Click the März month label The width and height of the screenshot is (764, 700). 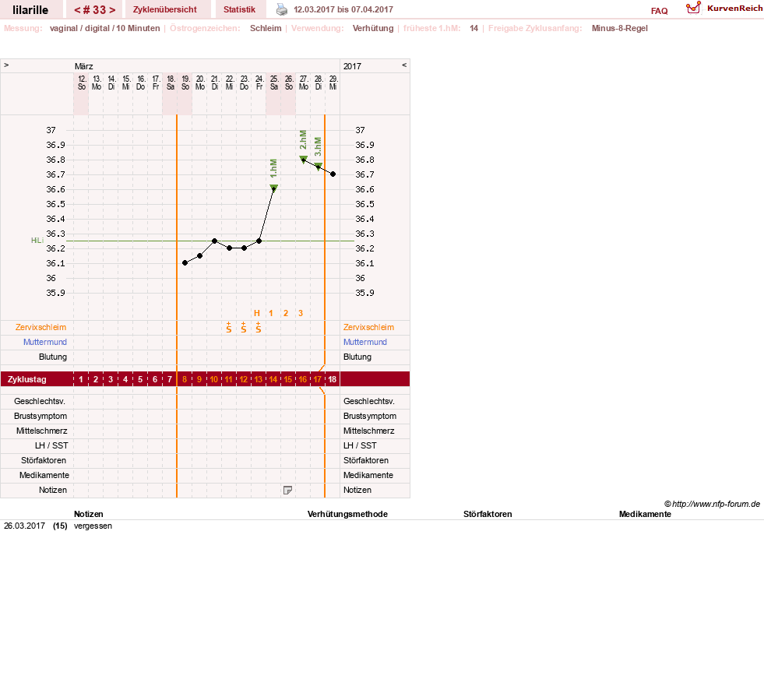pos(84,66)
